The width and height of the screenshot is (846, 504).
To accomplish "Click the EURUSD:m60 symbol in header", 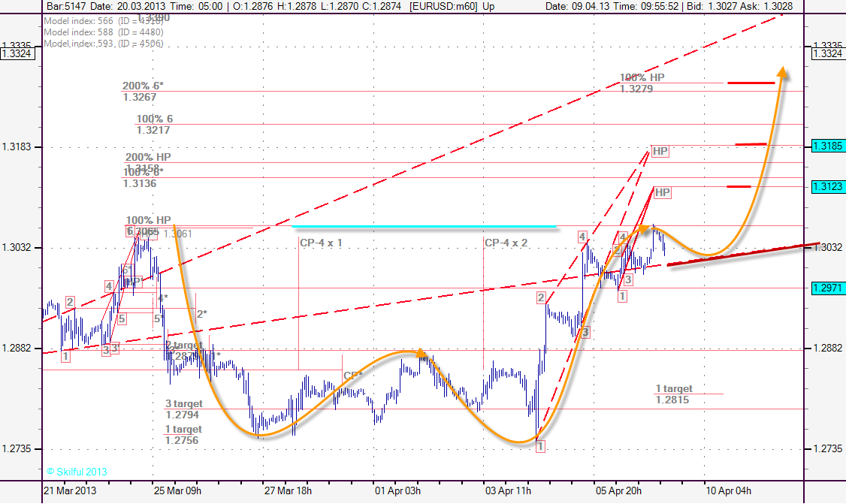I will (x=445, y=6).
